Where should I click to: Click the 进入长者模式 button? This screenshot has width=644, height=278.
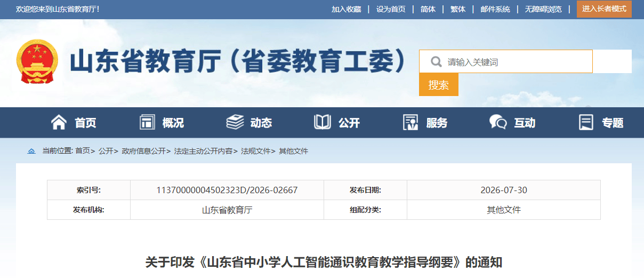pos(604,9)
